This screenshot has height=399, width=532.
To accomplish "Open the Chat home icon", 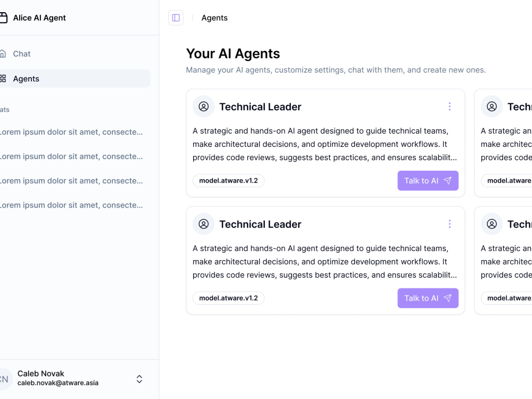I will pos(3,54).
